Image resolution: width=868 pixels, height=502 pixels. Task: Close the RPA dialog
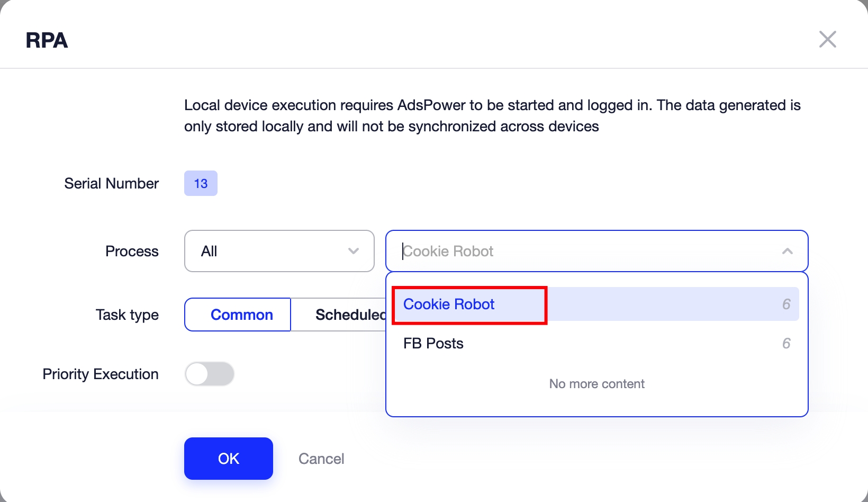pos(828,39)
